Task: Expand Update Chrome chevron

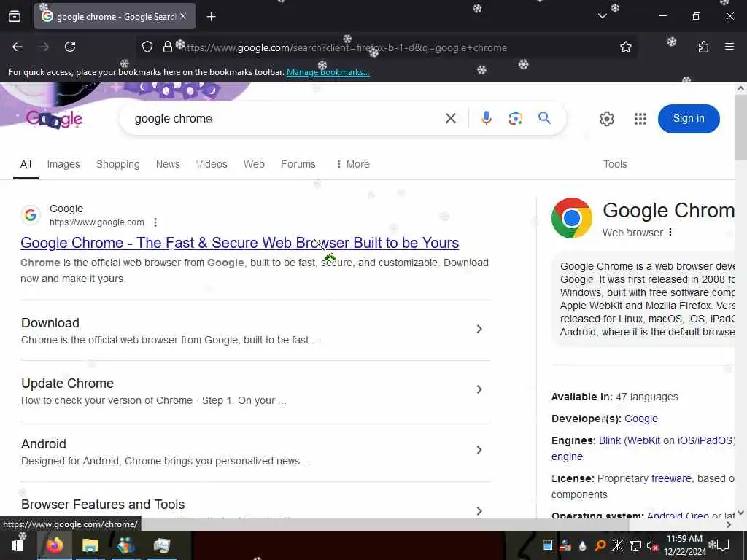Action: tap(479, 389)
